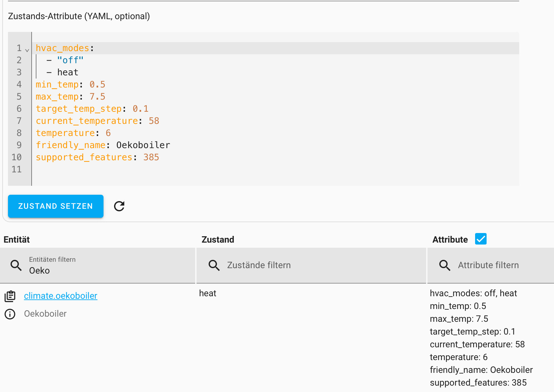
Task: Click the supported_features: 385 editor line
Action: [97, 157]
